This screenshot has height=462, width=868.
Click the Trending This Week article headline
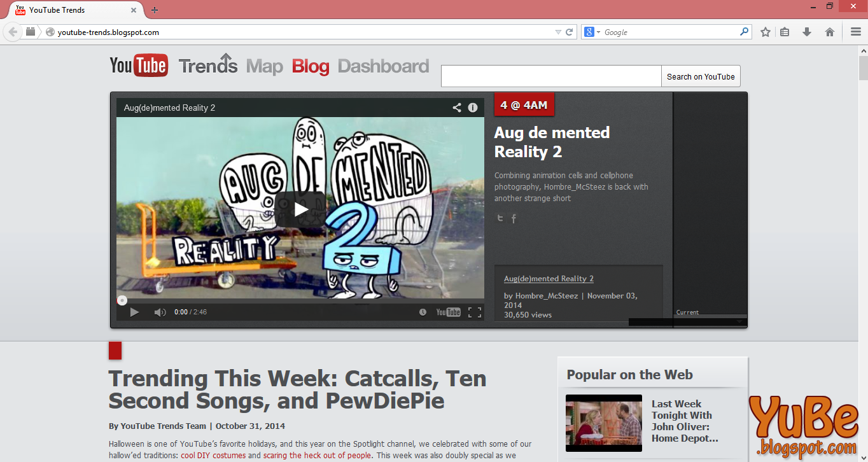point(298,389)
